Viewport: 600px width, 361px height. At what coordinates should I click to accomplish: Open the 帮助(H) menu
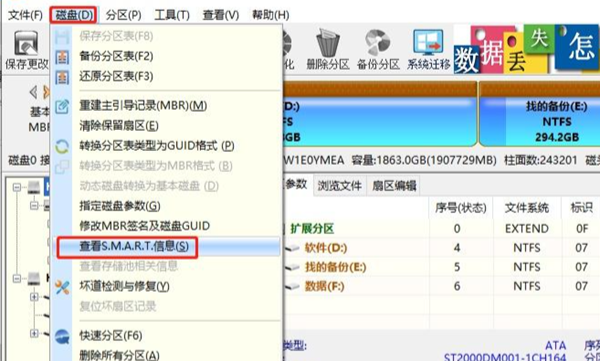270,15
